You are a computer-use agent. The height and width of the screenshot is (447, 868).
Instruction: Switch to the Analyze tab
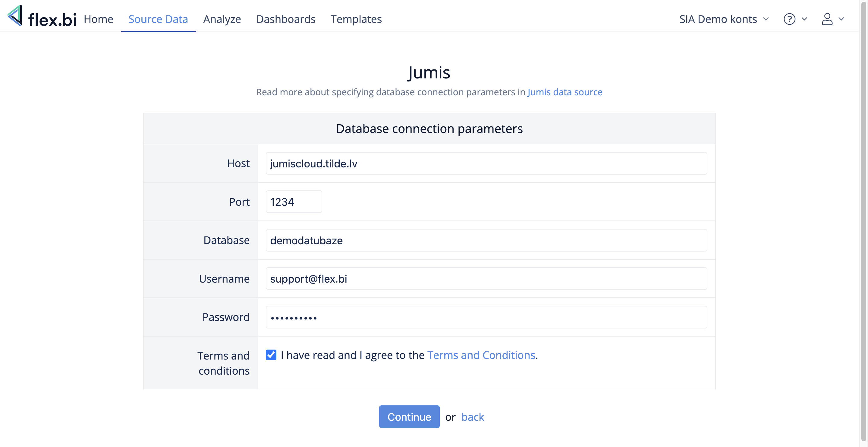(222, 19)
